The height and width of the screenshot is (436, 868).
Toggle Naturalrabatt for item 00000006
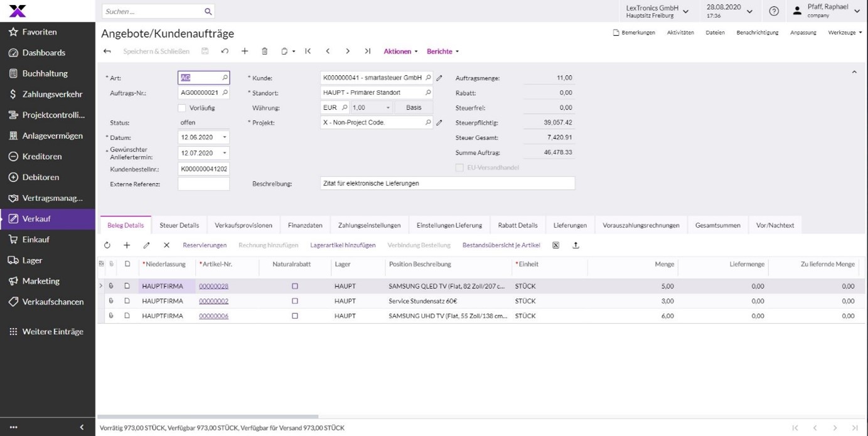click(x=295, y=316)
